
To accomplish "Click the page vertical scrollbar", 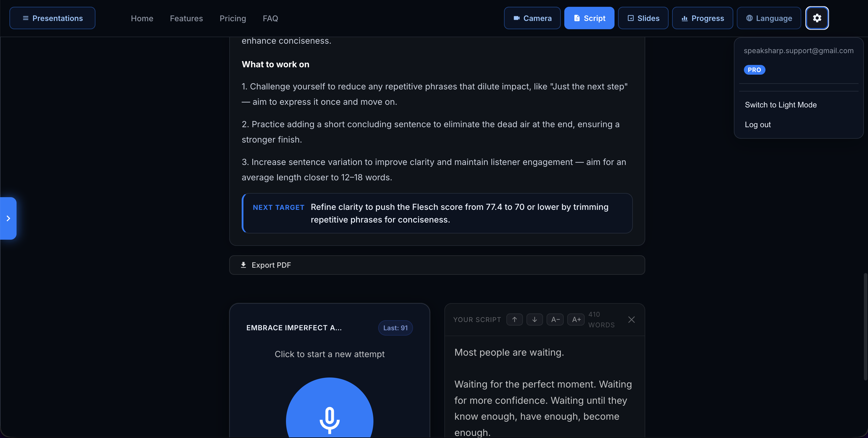I will (865, 326).
